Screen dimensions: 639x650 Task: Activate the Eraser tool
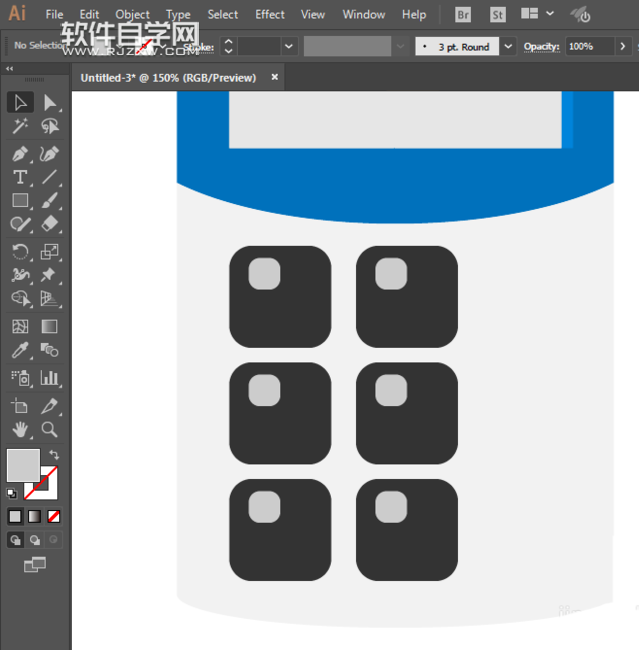point(49,226)
